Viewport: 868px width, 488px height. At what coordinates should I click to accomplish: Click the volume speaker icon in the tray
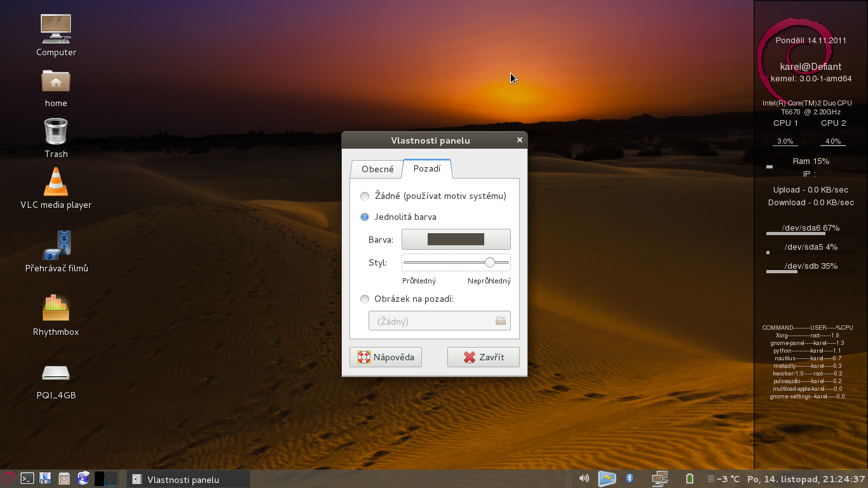[584, 478]
